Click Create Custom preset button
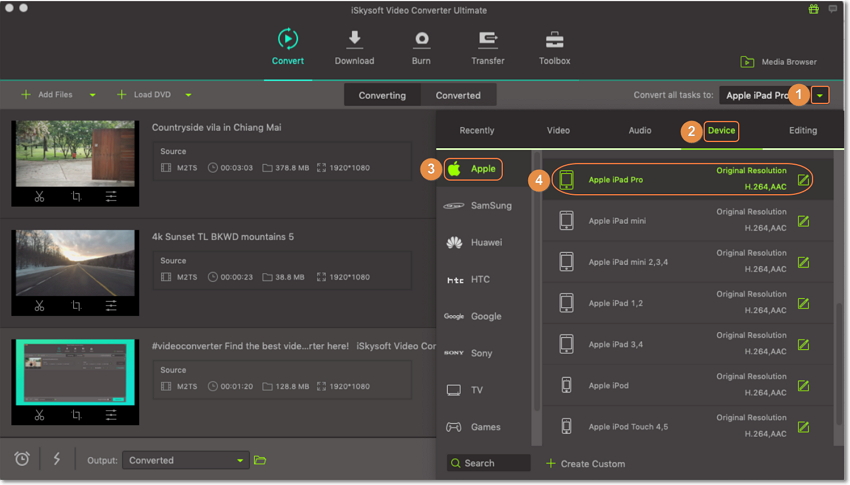 [586, 463]
